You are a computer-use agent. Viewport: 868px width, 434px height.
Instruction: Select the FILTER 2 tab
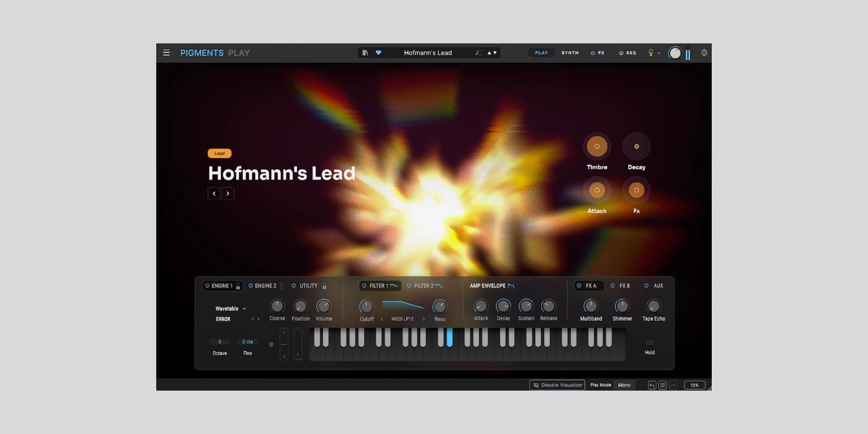(x=424, y=286)
